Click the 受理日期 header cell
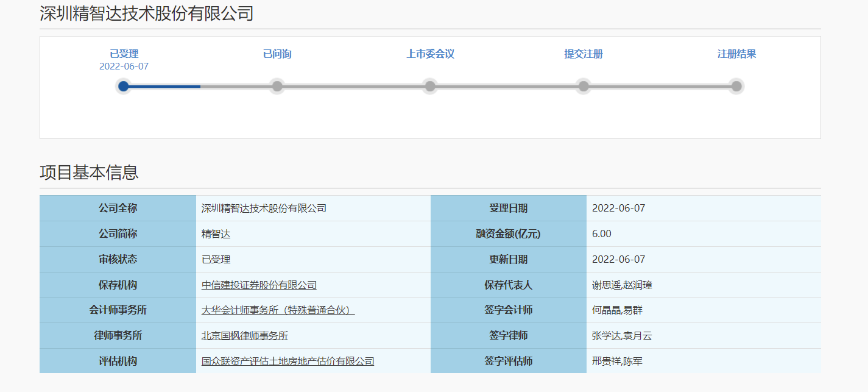 [x=509, y=208]
